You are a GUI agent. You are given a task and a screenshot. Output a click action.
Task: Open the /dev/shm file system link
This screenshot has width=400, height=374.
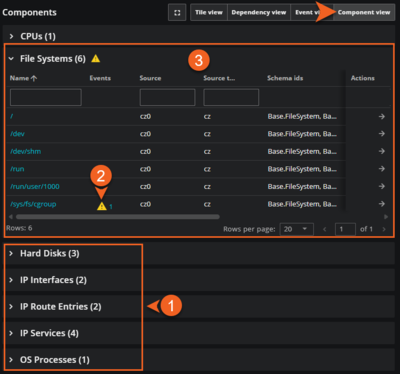(x=25, y=151)
